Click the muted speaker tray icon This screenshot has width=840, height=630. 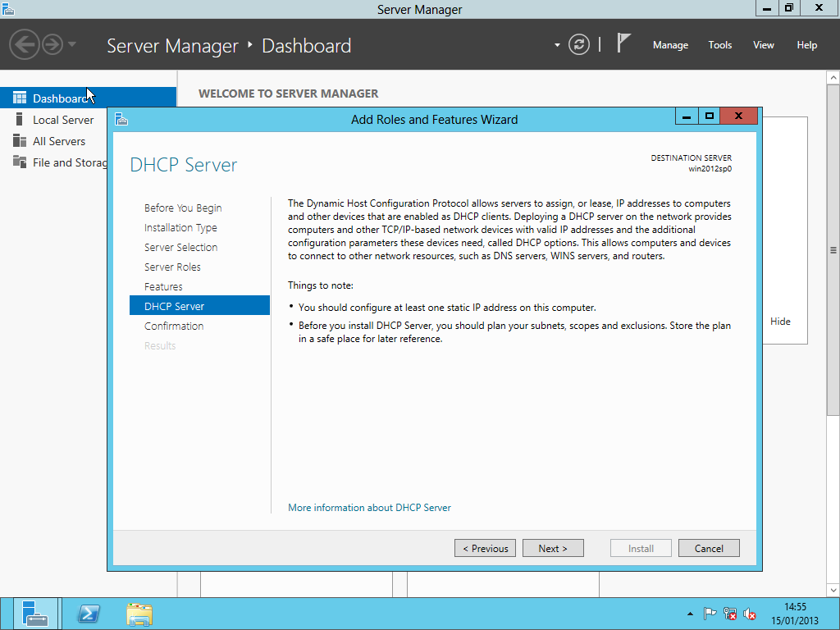pos(750,614)
